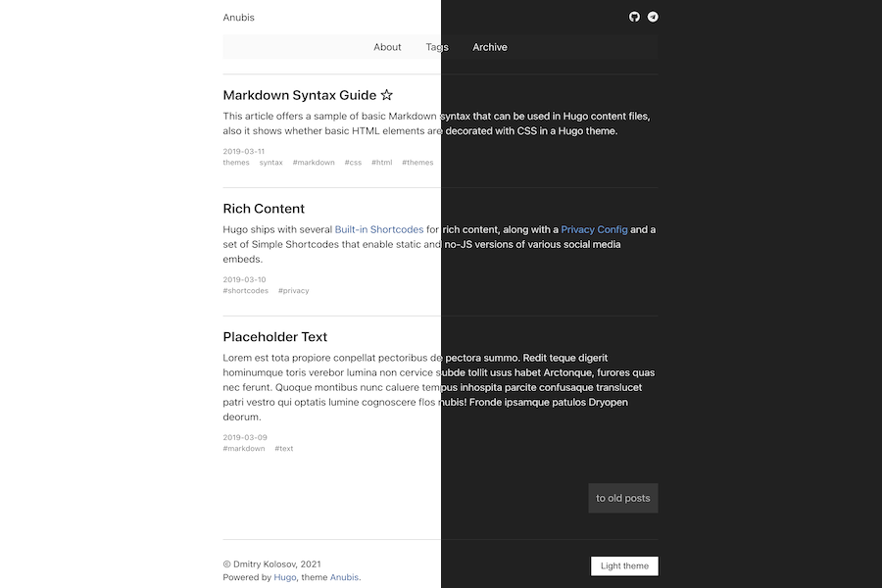Select the #shortcodes tag
Image resolution: width=882 pixels, height=588 pixels.
click(245, 291)
